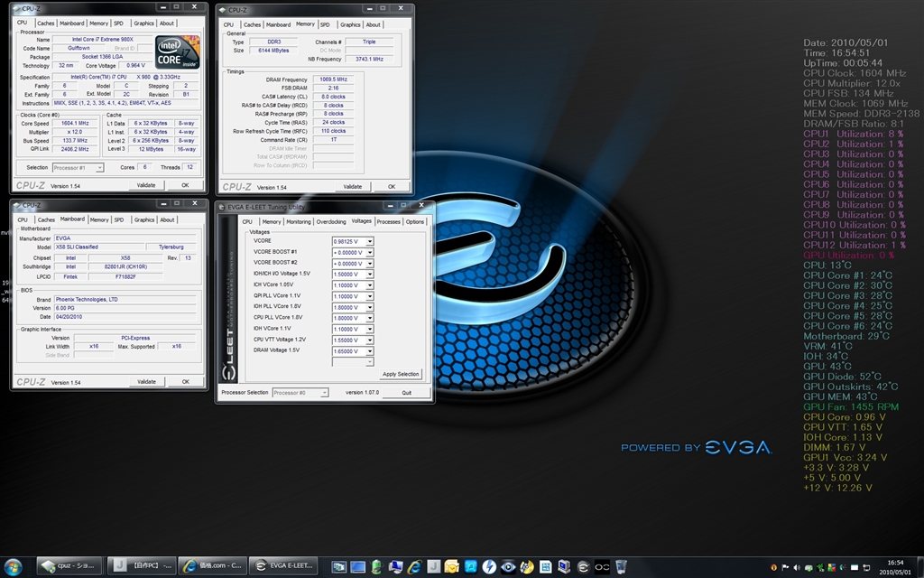Click the network tray icon

(866, 568)
